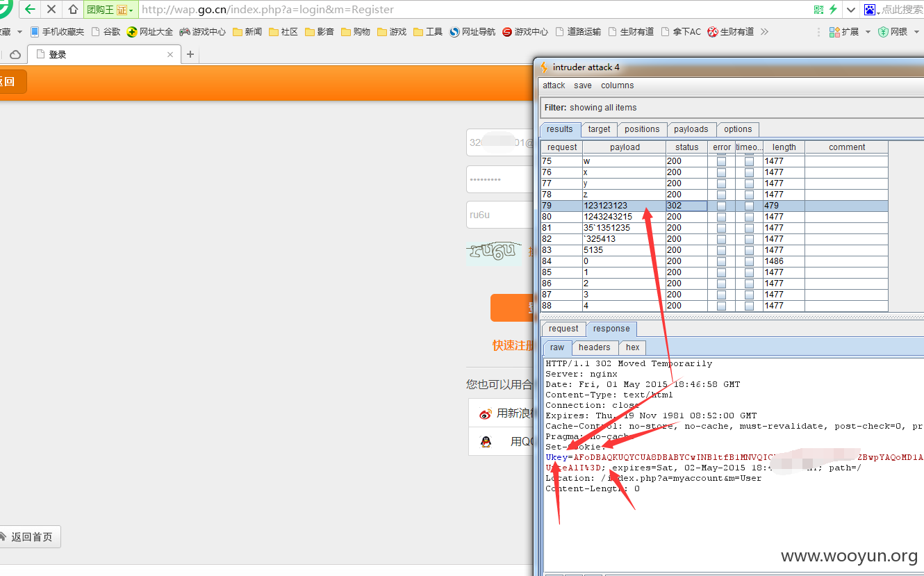Viewport: 924px width, 576px height.
Task: Focus the password field with dots
Action: (500, 179)
